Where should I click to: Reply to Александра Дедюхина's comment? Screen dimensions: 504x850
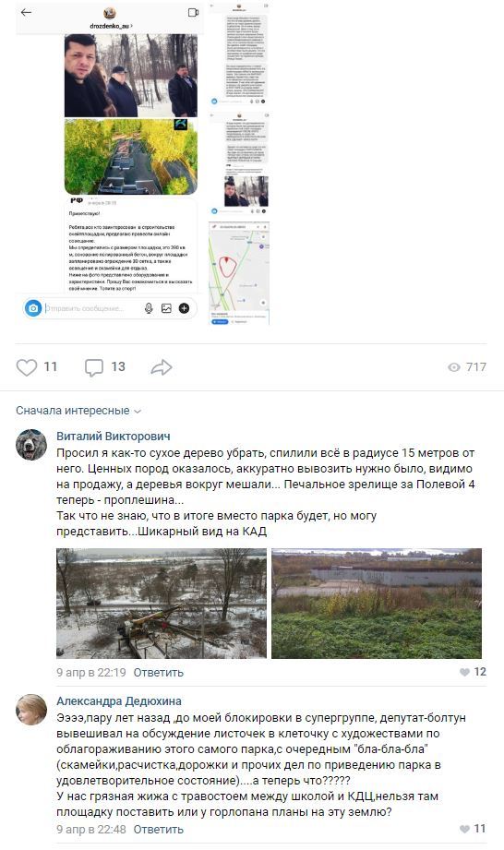click(158, 829)
